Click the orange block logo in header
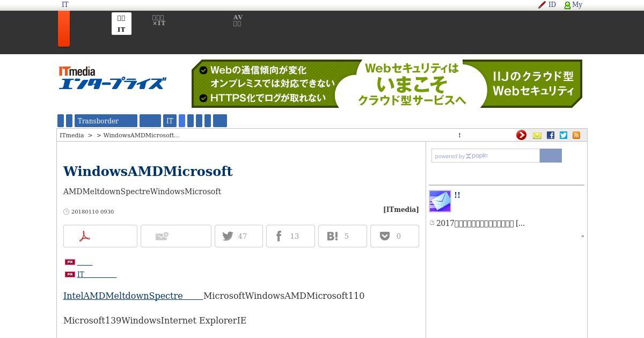The height and width of the screenshot is (338, 644). point(64,28)
